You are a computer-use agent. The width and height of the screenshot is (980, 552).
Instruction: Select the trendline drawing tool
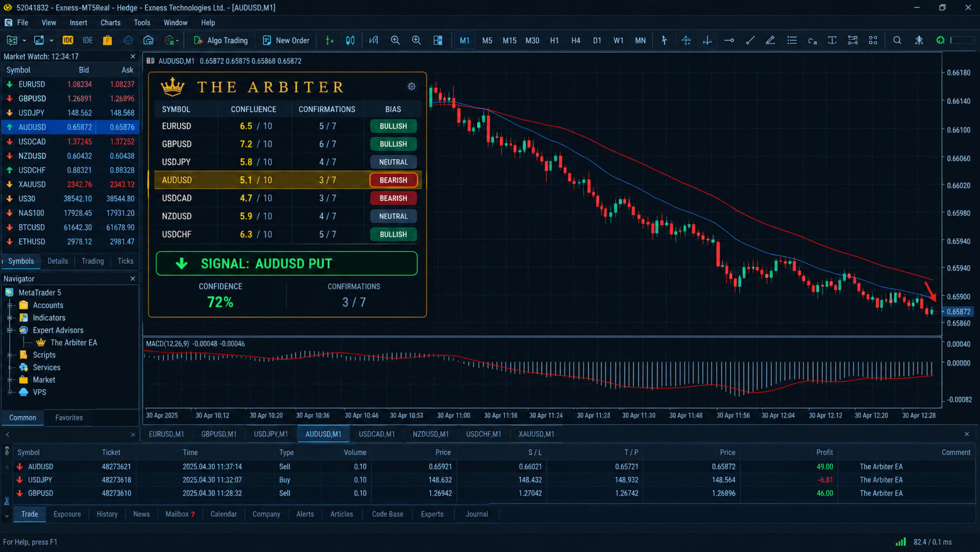pyautogui.click(x=750, y=40)
